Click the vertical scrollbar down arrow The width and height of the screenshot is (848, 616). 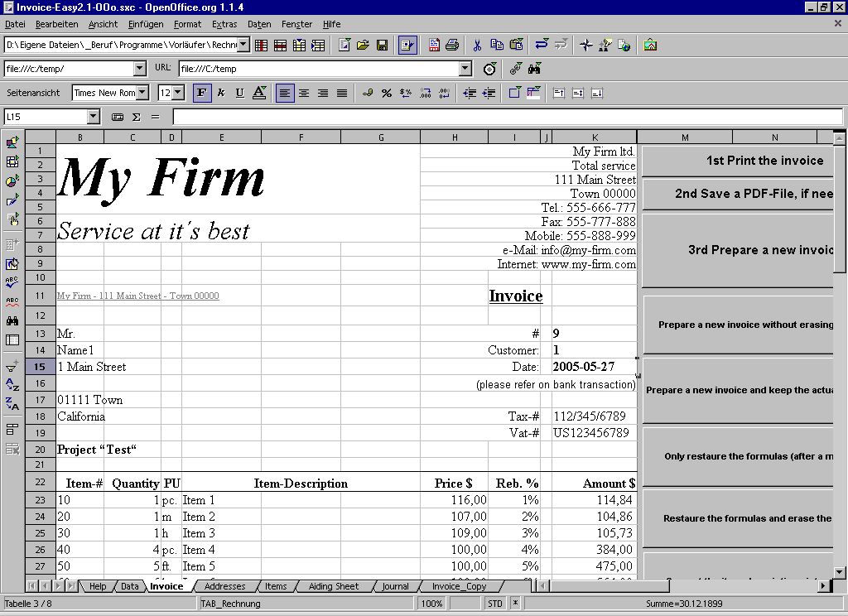pos(840,571)
